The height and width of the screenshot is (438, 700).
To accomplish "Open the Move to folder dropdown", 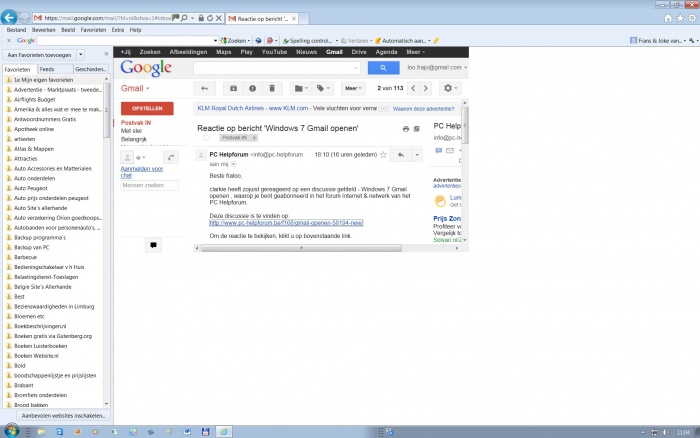I will click(301, 88).
